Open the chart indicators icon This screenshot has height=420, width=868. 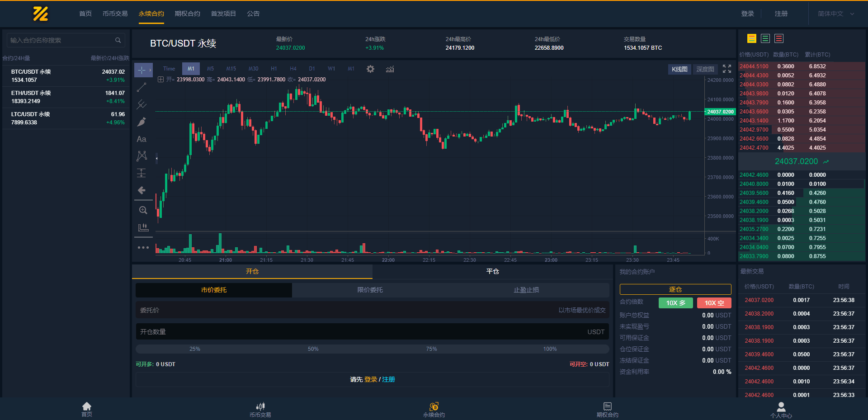pos(390,69)
